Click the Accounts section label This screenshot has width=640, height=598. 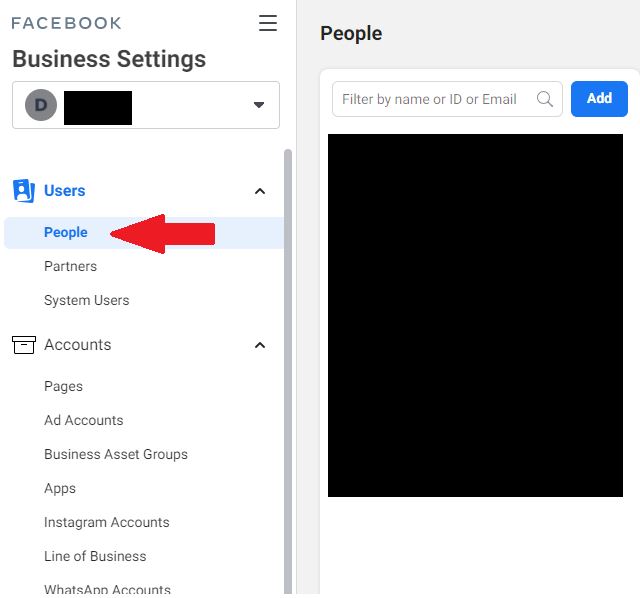(x=78, y=345)
